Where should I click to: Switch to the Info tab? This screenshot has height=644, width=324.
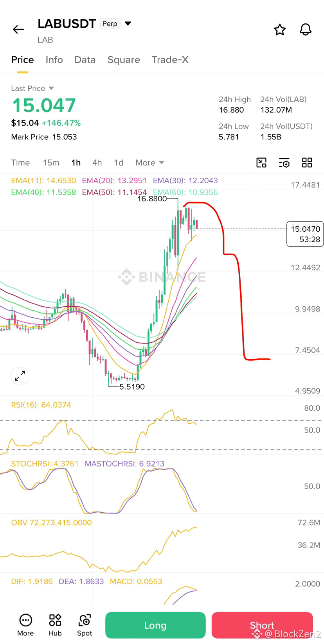[x=54, y=60]
